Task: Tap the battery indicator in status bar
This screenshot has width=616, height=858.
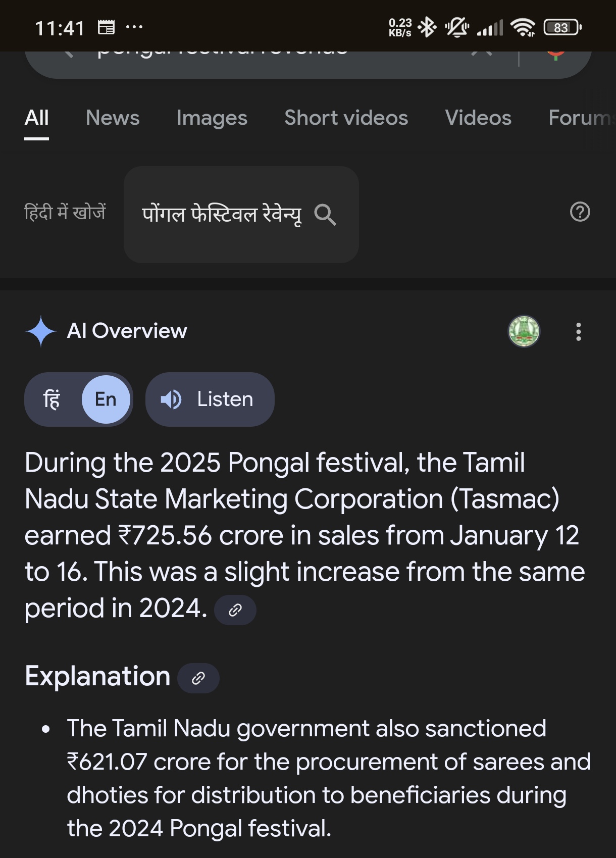Action: click(x=562, y=27)
